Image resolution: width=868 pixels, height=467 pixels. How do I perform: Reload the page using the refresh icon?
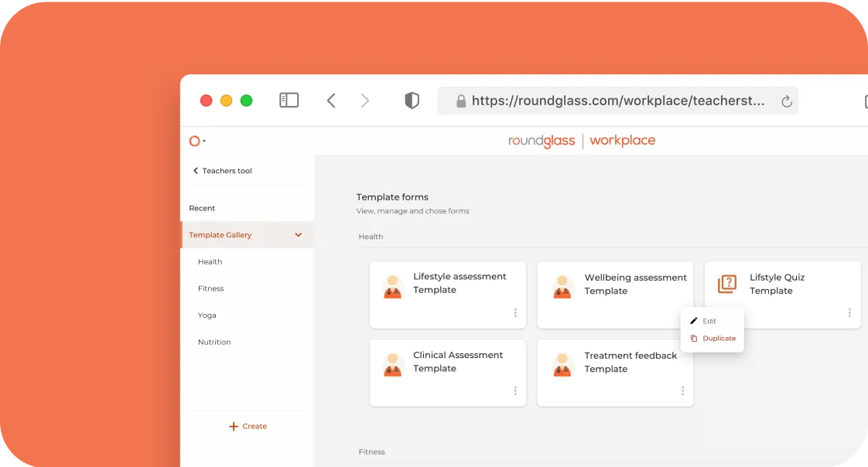tap(786, 101)
